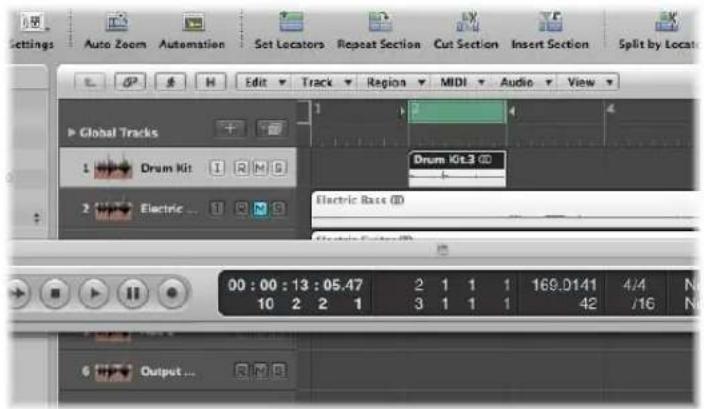Solo the Drum Kit track
The width and height of the screenshot is (704, 409).
click(x=278, y=168)
